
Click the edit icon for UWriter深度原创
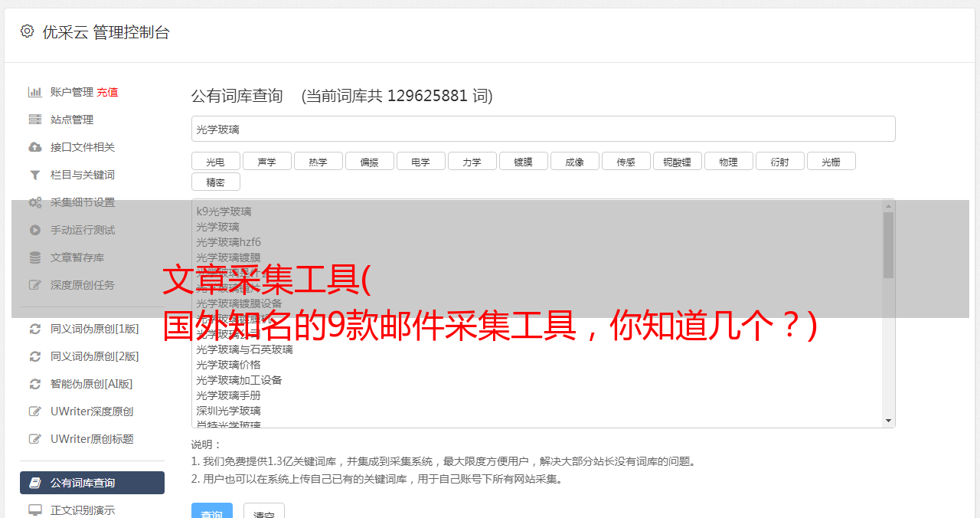[35, 411]
